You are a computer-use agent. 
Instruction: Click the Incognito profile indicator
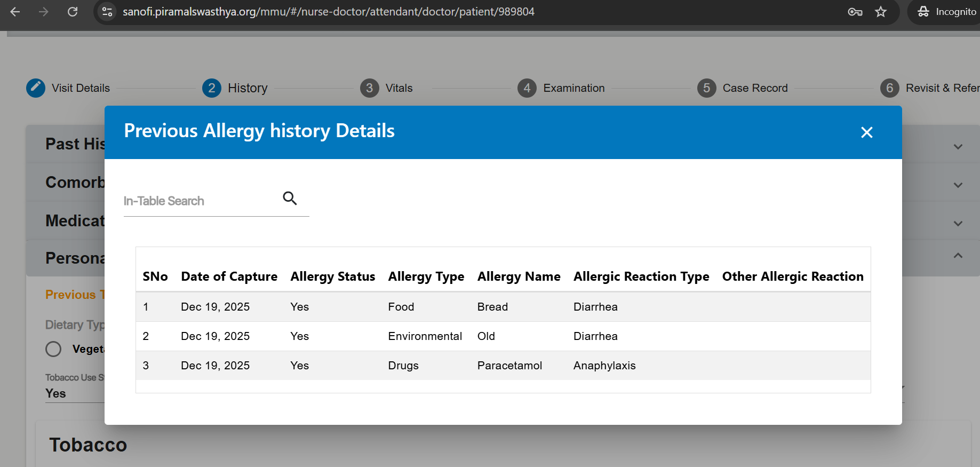coord(947,12)
